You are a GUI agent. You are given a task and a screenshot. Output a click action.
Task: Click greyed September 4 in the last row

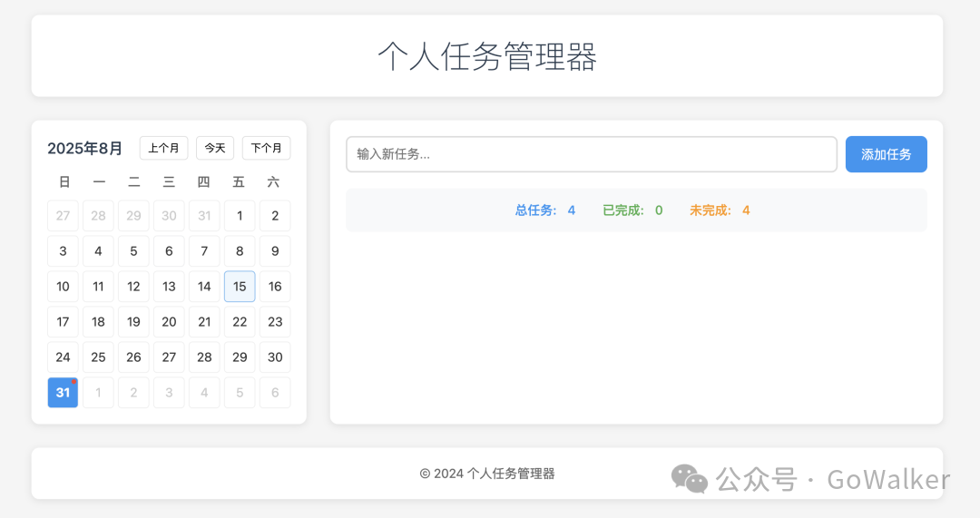[204, 393]
